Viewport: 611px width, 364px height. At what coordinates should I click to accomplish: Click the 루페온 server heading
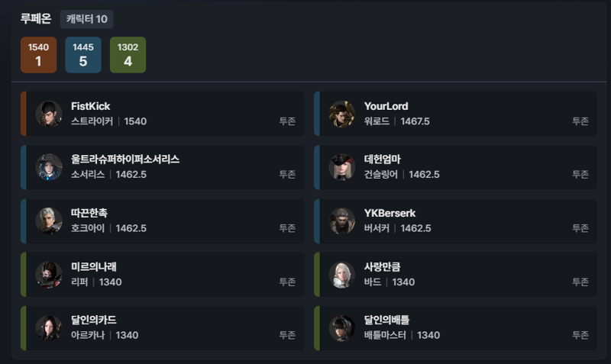36,18
